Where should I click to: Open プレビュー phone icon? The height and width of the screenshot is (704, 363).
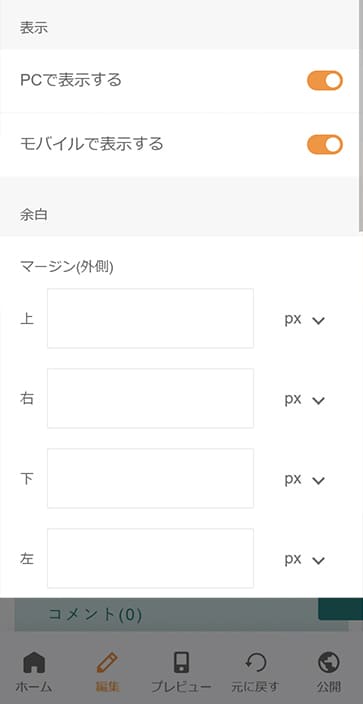click(181, 663)
